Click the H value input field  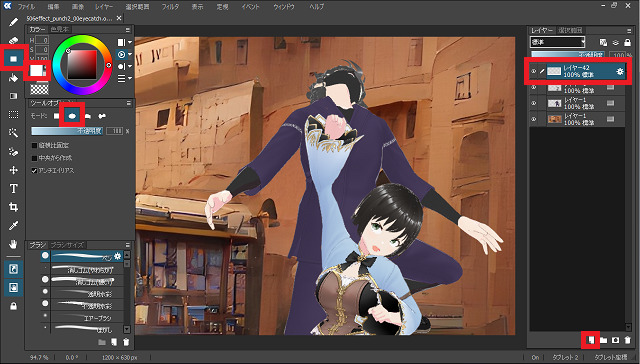pos(42,40)
